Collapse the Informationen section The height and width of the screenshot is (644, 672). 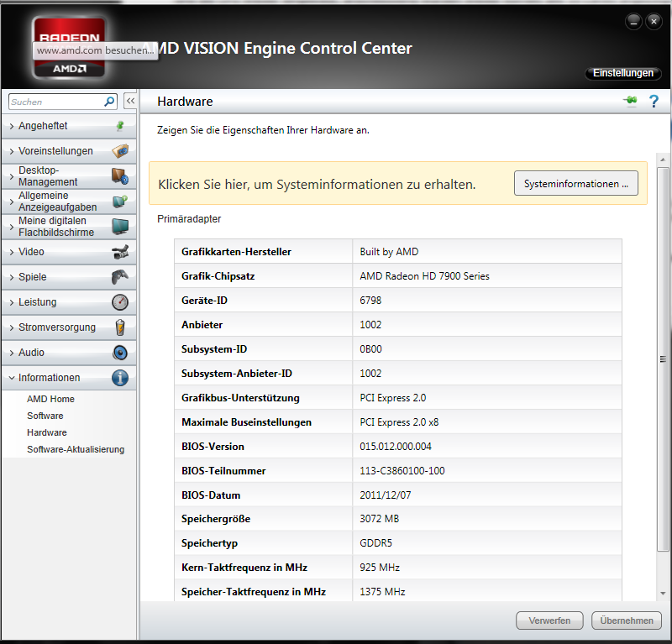tap(12, 378)
